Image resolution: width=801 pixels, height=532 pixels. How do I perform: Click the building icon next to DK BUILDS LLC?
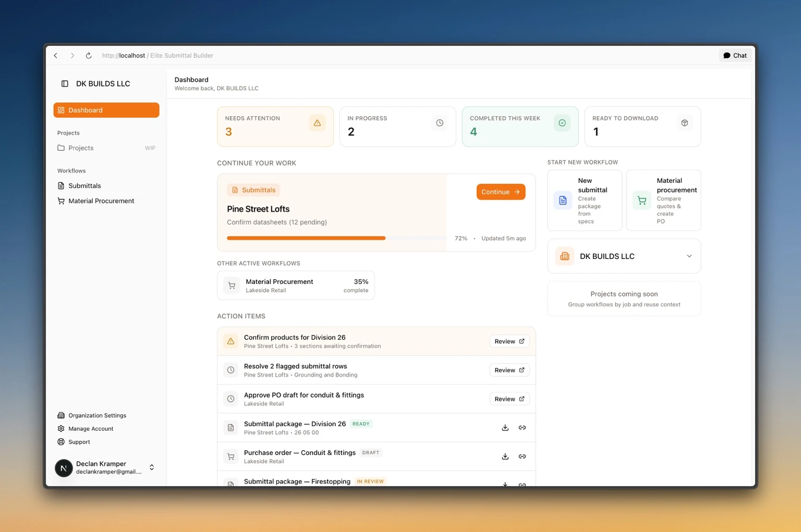[564, 256]
